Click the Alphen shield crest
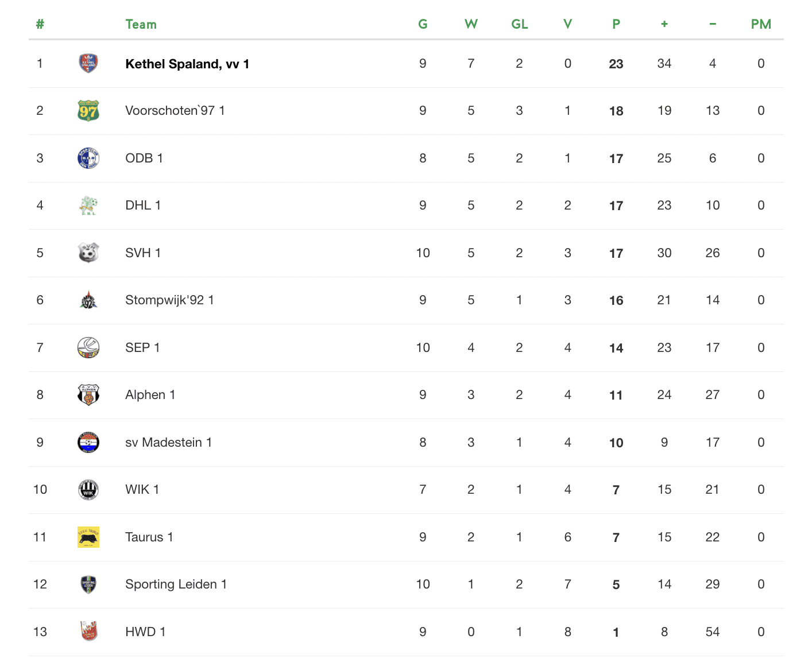Screen dimensions: 812x666 (88, 394)
